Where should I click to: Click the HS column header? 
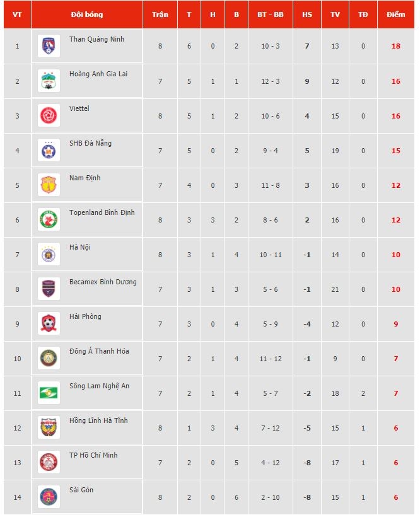pos(307,14)
